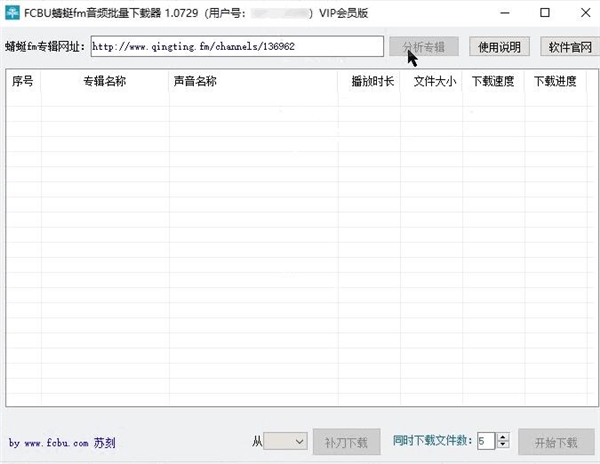Decrease simultaneous download count with down arrow

(x=503, y=445)
